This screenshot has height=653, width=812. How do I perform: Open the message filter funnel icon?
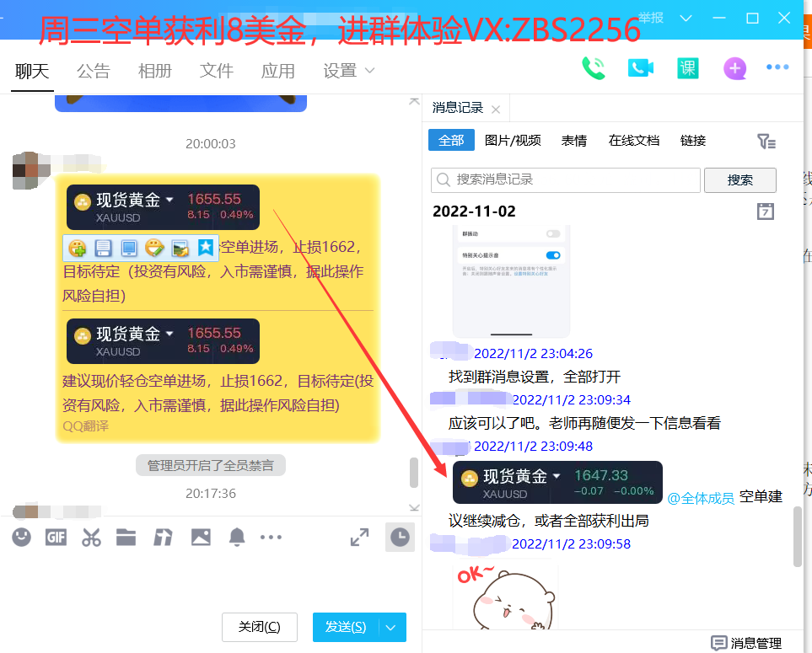point(766,142)
